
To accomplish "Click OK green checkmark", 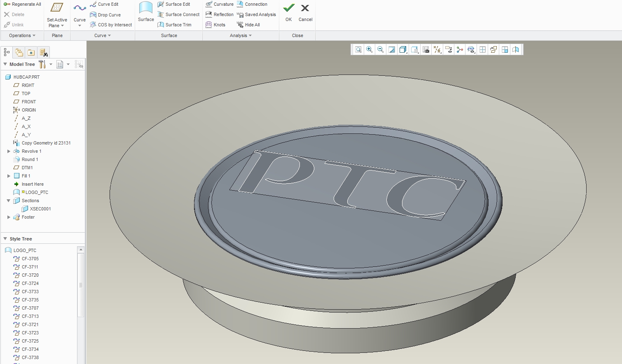I will click(289, 12).
